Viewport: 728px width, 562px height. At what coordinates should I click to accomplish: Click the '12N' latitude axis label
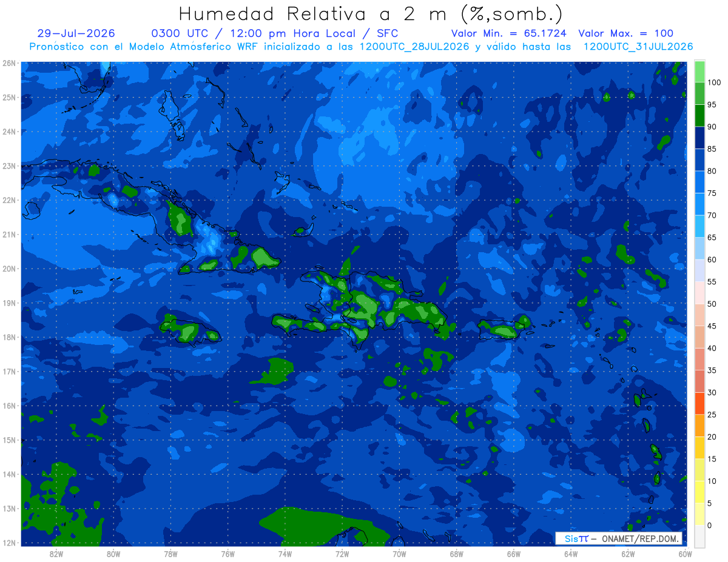(x=9, y=543)
